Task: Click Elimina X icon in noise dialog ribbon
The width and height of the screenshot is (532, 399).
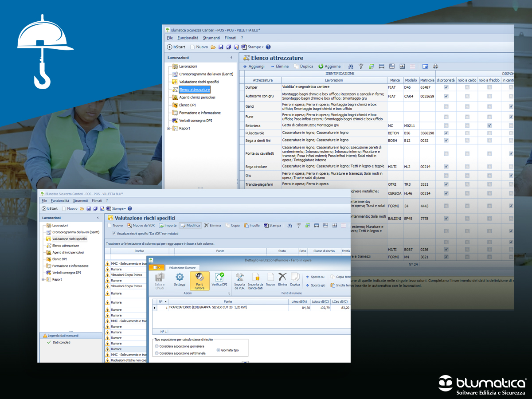Action: [283, 277]
